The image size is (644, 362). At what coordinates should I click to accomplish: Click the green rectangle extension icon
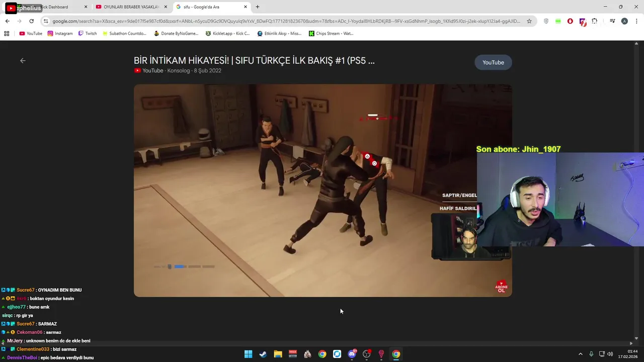click(x=558, y=21)
